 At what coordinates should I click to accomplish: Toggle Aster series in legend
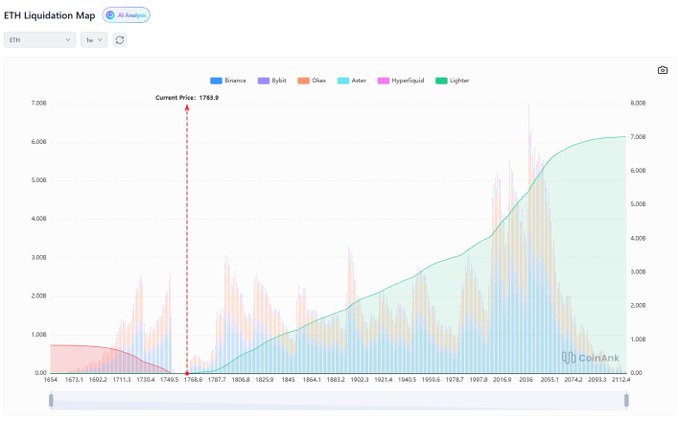click(352, 81)
